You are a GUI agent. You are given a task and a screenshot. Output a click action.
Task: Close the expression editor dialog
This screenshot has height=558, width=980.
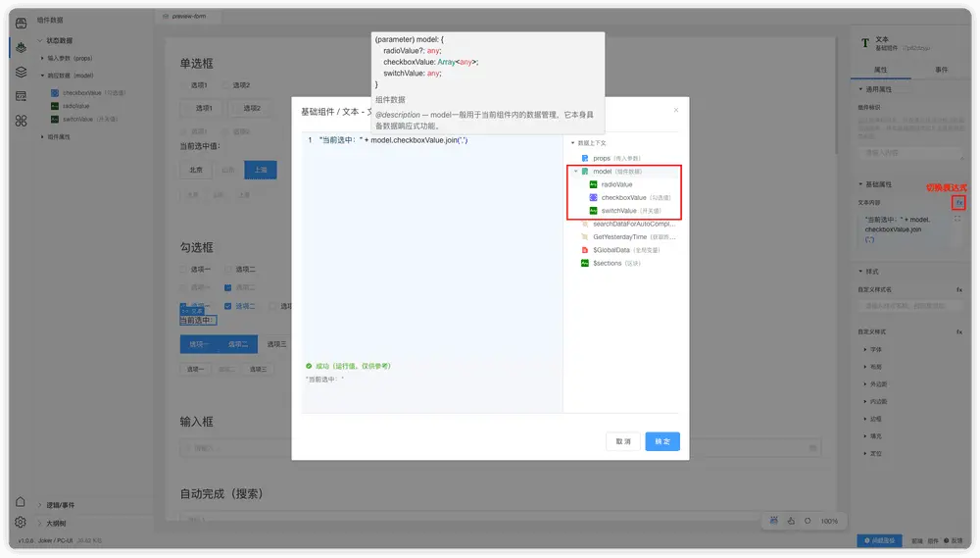click(x=675, y=110)
